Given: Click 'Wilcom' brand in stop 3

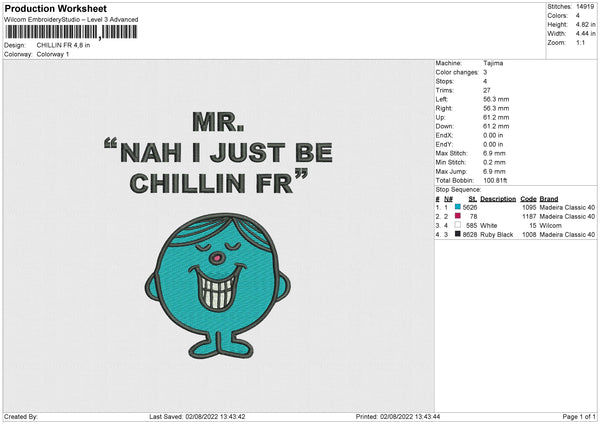Looking at the screenshot, I should tap(551, 225).
